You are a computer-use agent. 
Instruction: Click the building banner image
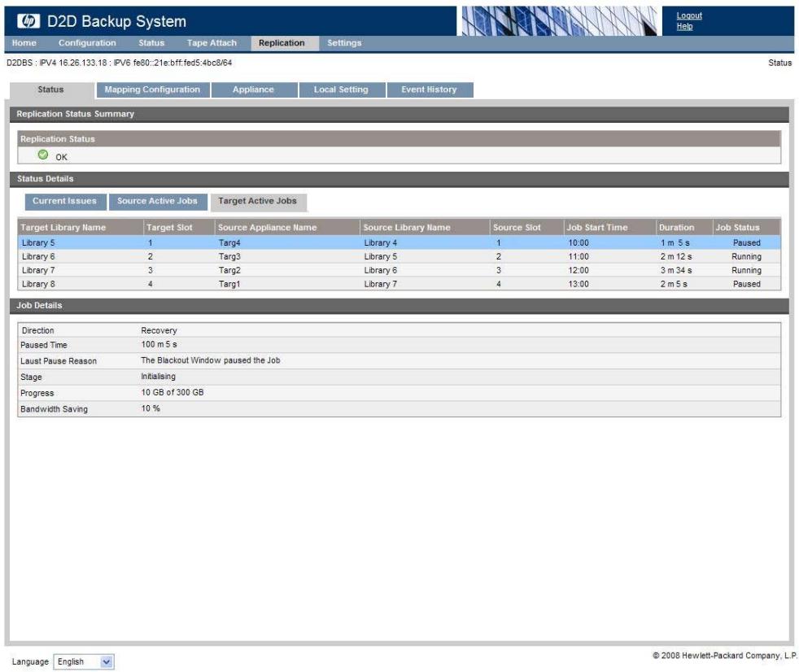[x=559, y=21]
